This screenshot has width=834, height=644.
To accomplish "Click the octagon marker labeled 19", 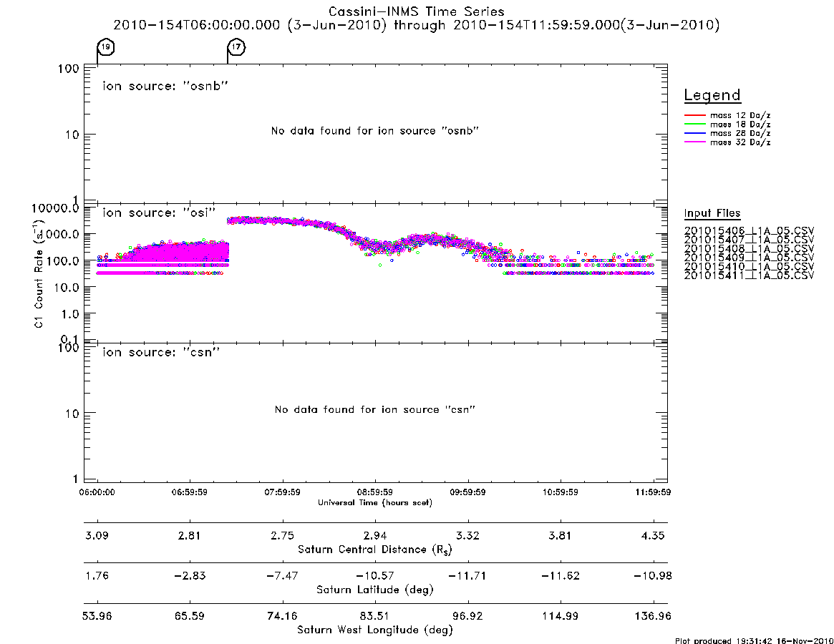I will (106, 47).
